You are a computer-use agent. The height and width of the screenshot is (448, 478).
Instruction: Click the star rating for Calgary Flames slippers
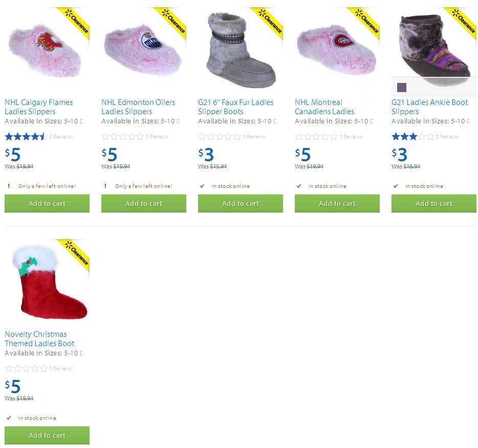(x=26, y=136)
